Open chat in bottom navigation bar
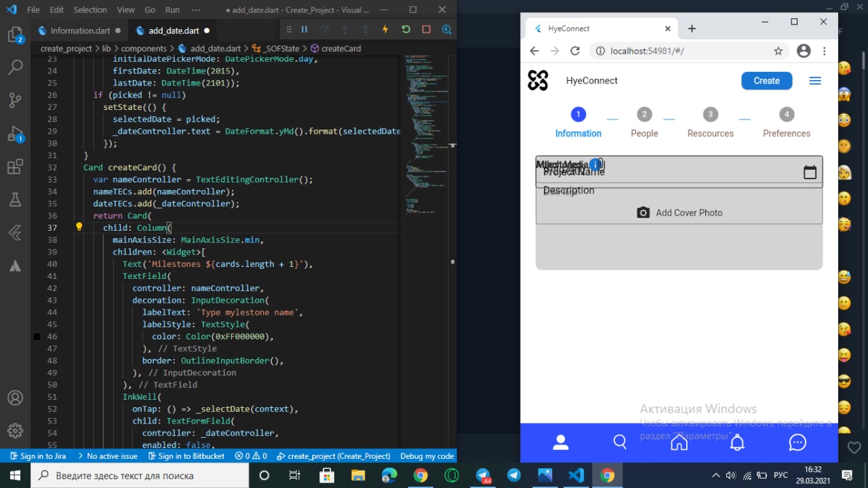This screenshot has height=488, width=868. click(797, 443)
